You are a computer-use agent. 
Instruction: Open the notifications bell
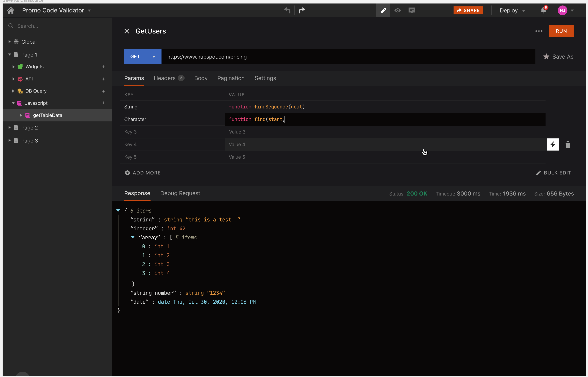point(543,10)
